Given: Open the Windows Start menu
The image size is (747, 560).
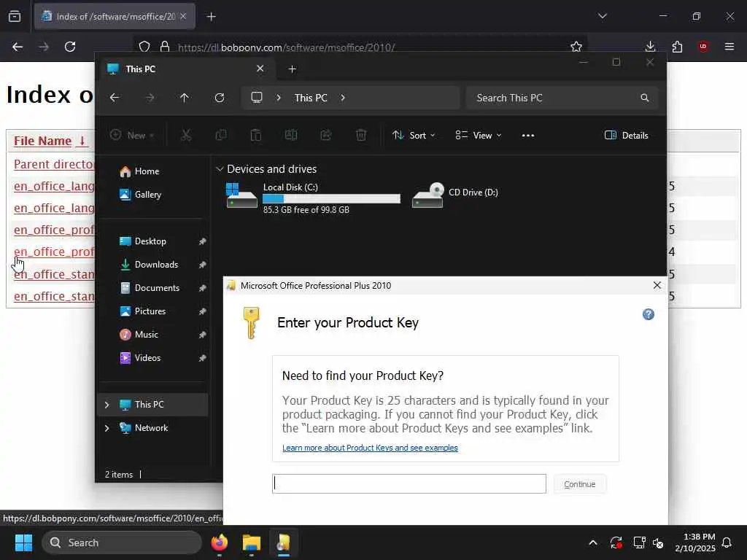Looking at the screenshot, I should click(23, 542).
